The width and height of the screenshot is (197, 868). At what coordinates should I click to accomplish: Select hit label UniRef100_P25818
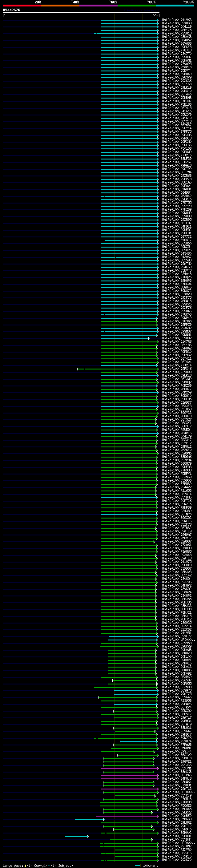[176, 33]
